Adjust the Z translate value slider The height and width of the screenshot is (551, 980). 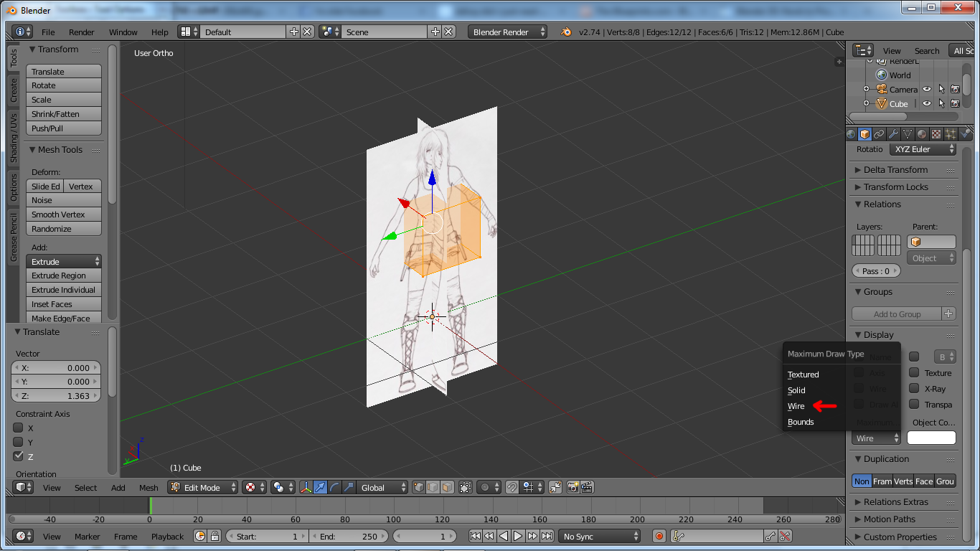tap(56, 395)
